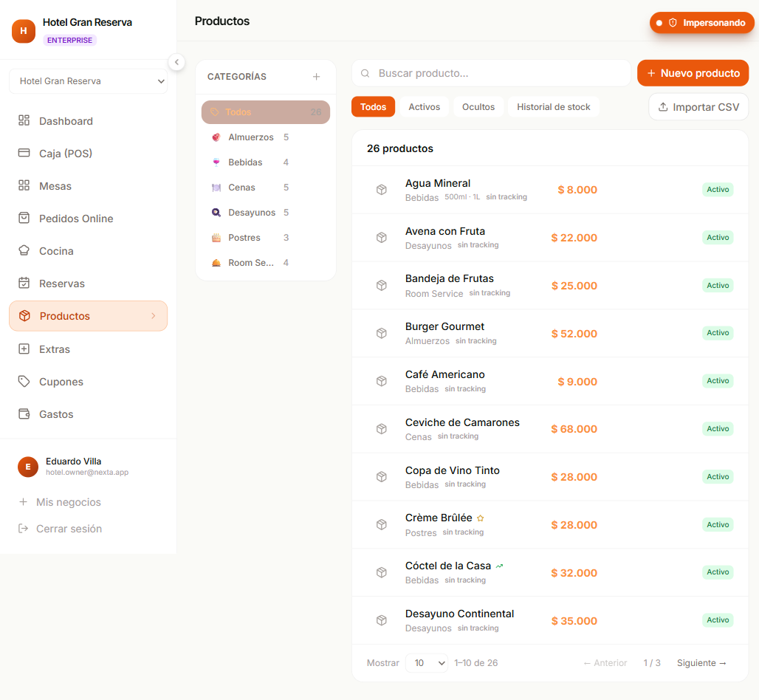Open the Mostrar rows-per-page dropdown
Screen dimensions: 759x700
pyautogui.click(x=426, y=663)
